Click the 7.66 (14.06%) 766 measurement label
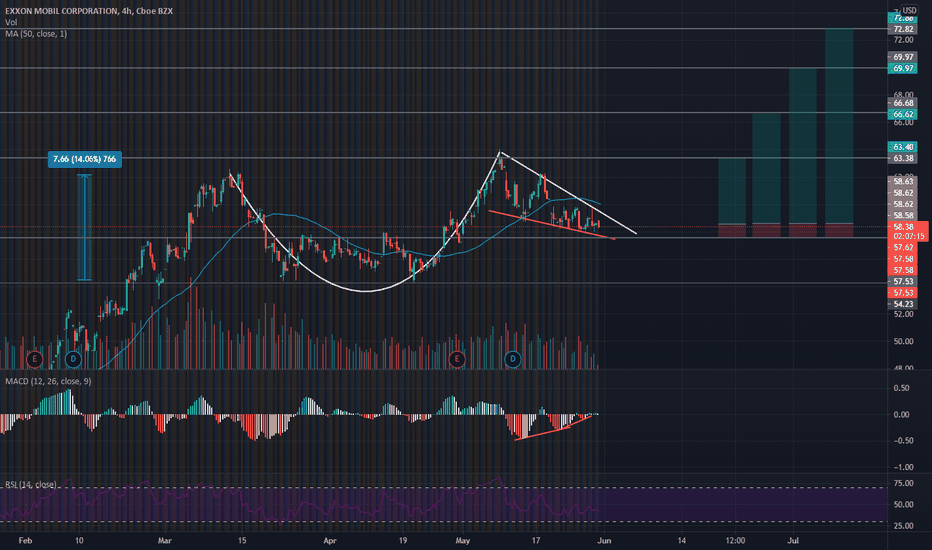This screenshot has height=550, width=932. coord(84,159)
